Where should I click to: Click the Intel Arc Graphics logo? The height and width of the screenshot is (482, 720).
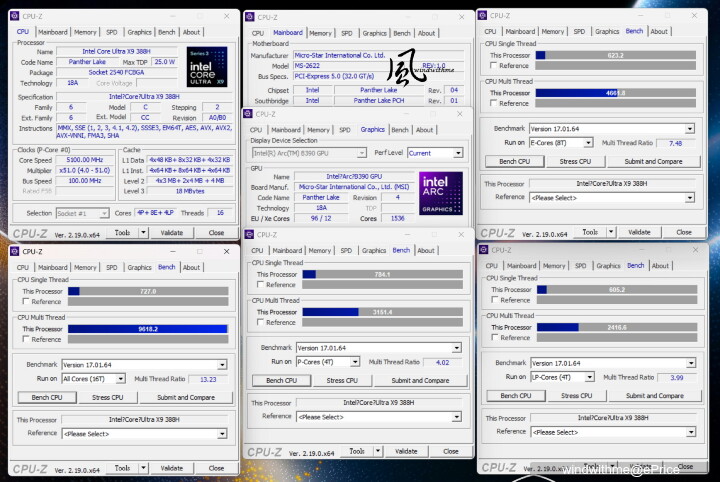click(441, 193)
